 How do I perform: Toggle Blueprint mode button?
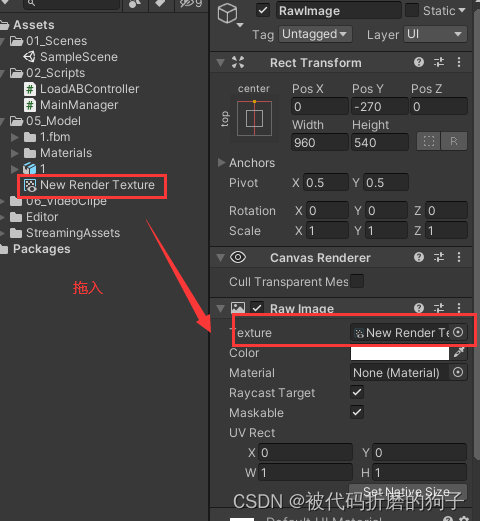429,141
